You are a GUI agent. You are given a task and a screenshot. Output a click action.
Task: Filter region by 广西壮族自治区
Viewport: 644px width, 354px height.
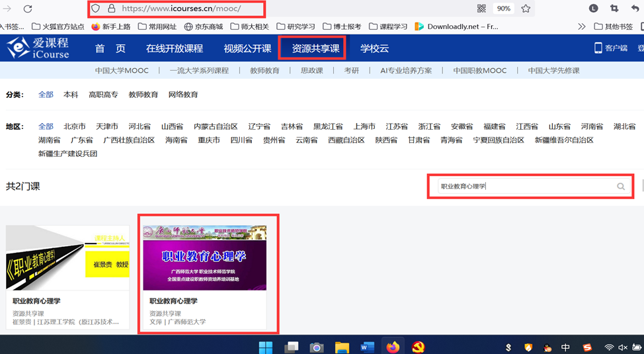pos(129,140)
